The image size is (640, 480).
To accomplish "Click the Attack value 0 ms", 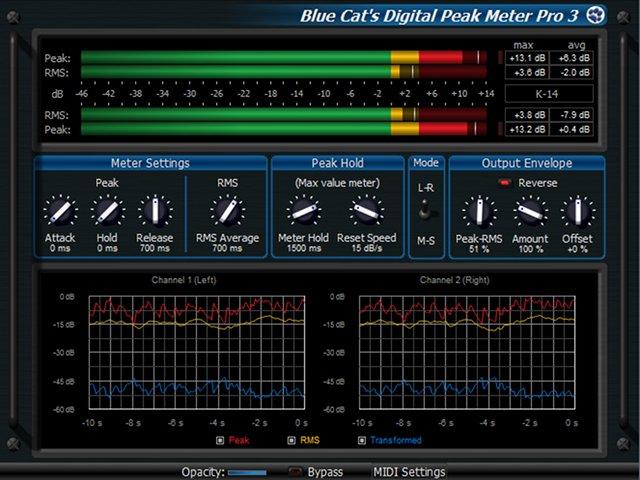I will coord(60,248).
